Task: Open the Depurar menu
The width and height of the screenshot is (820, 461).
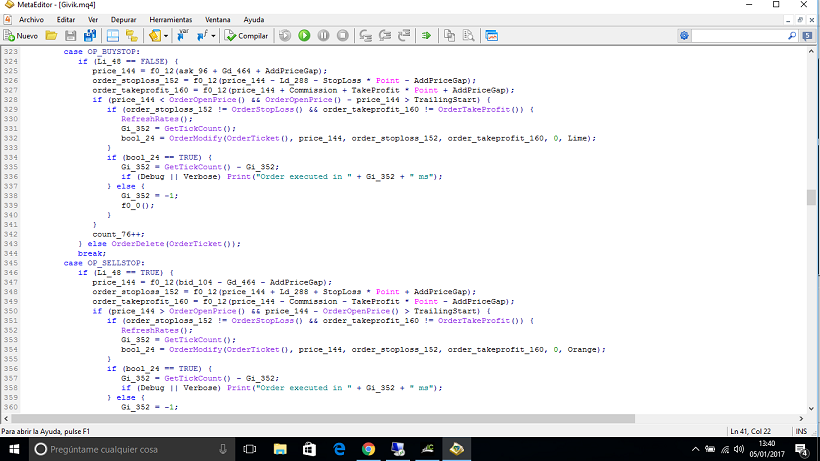Action: (124, 19)
